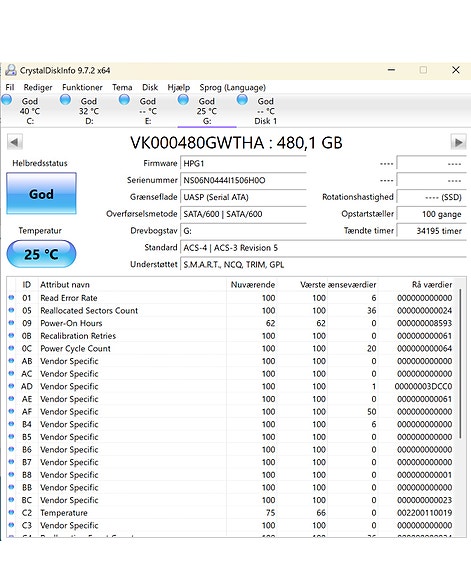The image size is (471, 575).
Task: Click the previous disk arrow button
Action: 15,142
